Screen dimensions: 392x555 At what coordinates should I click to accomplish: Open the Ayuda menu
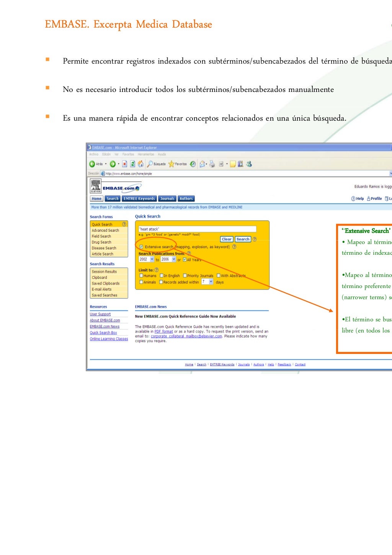[162, 154]
